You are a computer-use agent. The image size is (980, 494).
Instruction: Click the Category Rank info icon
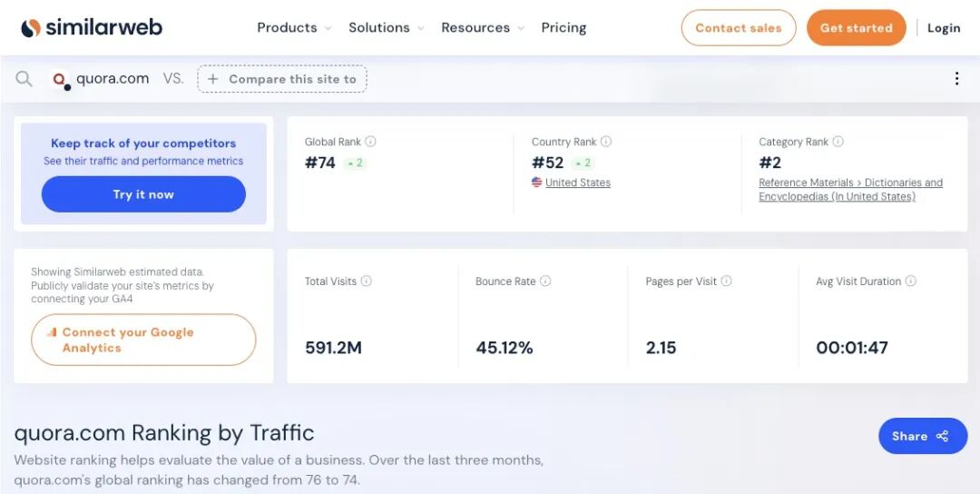tap(838, 142)
